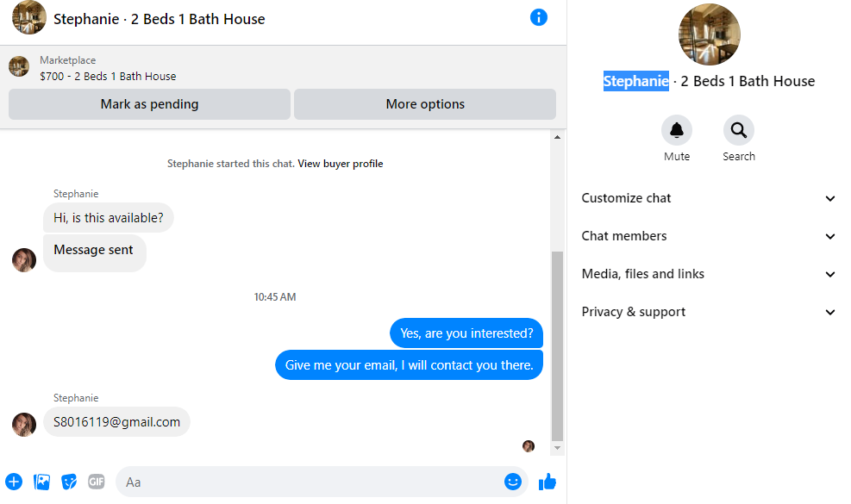
Task: Open conversation info with blue i icon
Action: click(x=538, y=17)
